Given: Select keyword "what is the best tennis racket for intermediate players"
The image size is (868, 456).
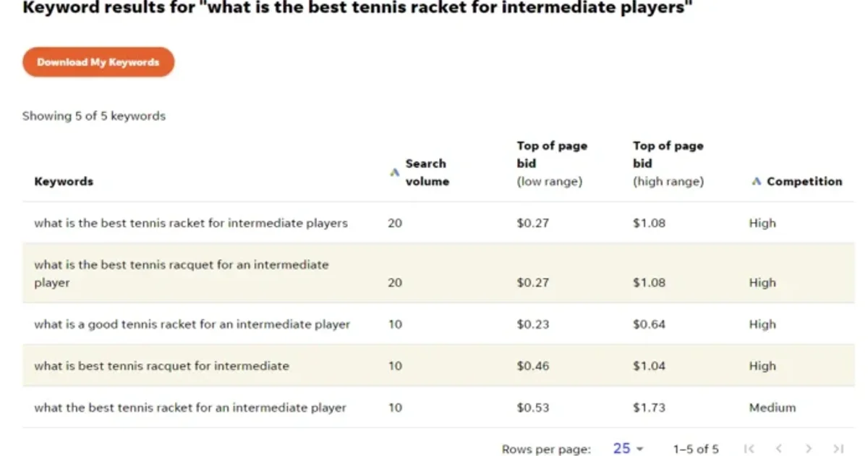Looking at the screenshot, I should coord(191,223).
